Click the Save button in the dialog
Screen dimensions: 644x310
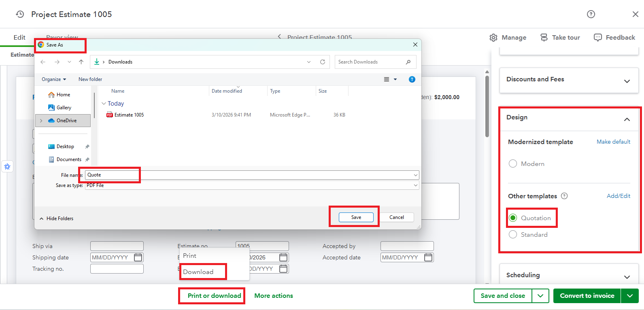[x=356, y=217]
